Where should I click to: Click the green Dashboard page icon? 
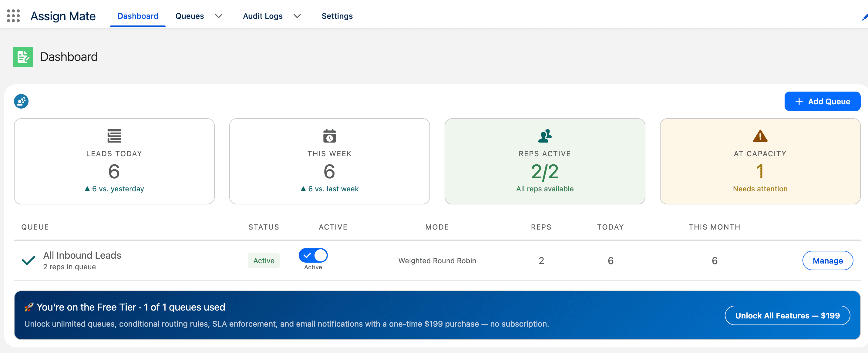click(x=23, y=57)
